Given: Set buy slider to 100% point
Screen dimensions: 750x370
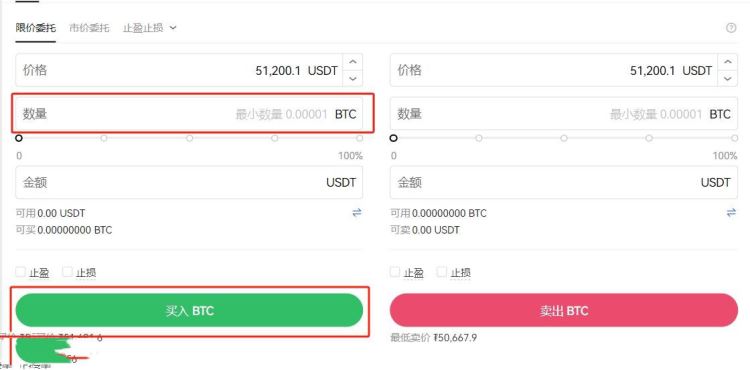Looking at the screenshot, I should (x=359, y=138).
